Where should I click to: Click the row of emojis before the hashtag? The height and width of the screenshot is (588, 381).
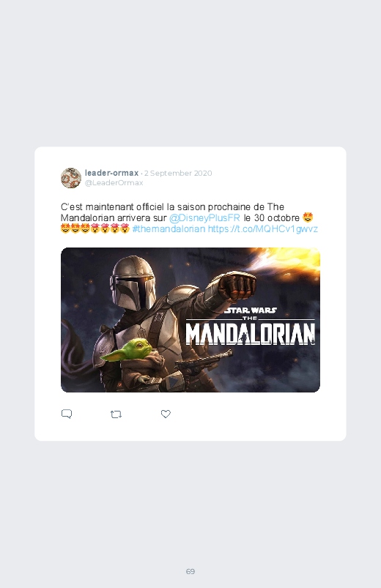click(95, 228)
